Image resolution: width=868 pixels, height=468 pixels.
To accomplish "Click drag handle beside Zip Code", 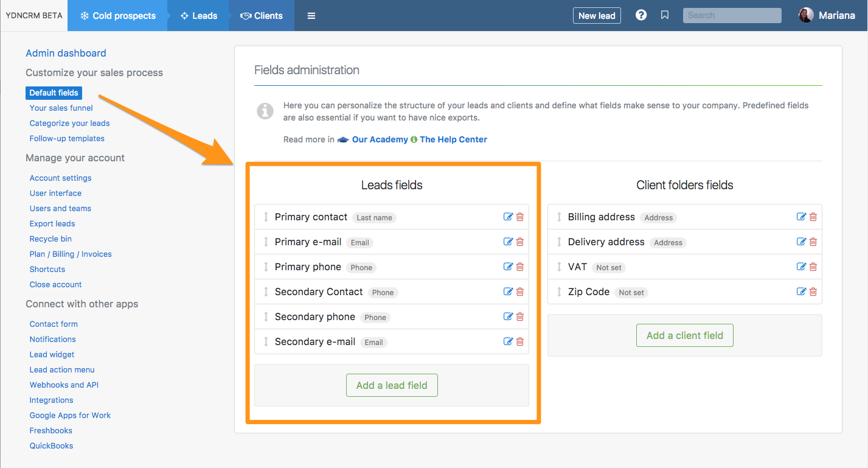I will [559, 292].
